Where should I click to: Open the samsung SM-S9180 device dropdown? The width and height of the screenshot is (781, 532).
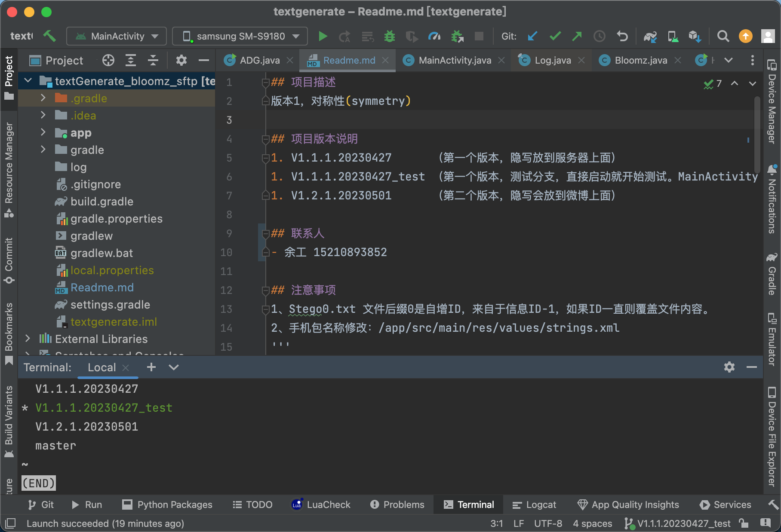pyautogui.click(x=240, y=36)
